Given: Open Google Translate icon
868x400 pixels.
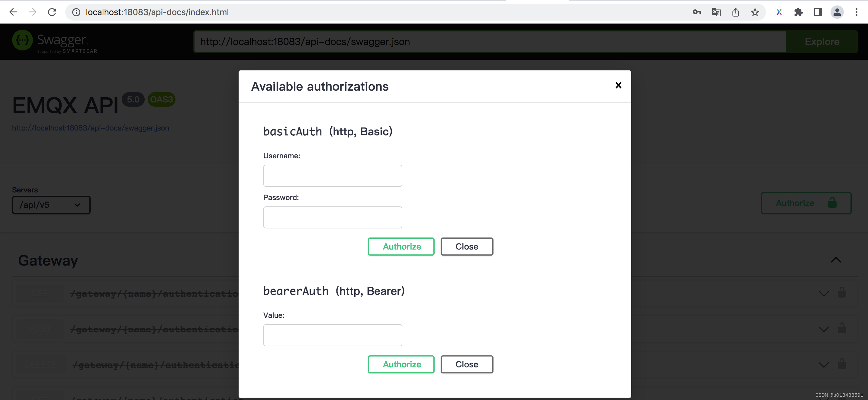Looking at the screenshot, I should [716, 12].
